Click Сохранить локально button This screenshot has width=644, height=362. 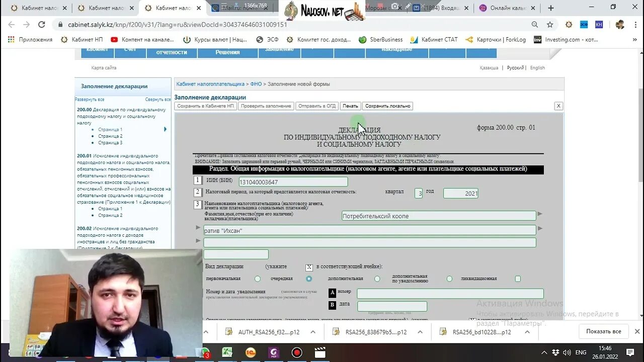pos(388,106)
